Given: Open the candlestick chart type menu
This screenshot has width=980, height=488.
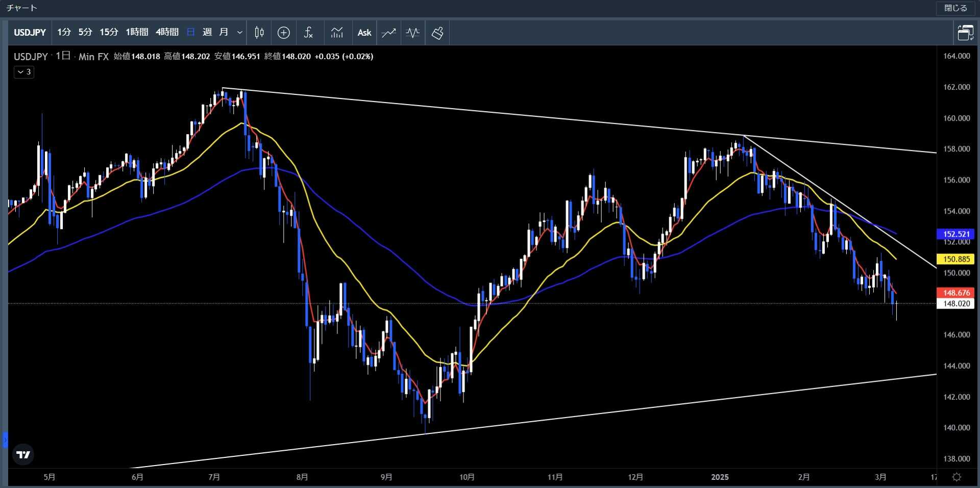Looking at the screenshot, I should tap(259, 33).
